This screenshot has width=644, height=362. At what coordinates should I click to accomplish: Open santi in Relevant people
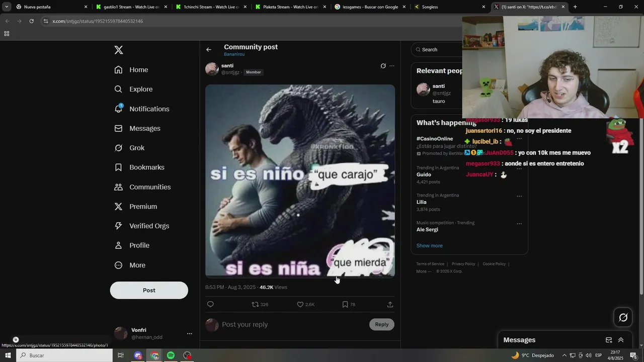(x=439, y=86)
